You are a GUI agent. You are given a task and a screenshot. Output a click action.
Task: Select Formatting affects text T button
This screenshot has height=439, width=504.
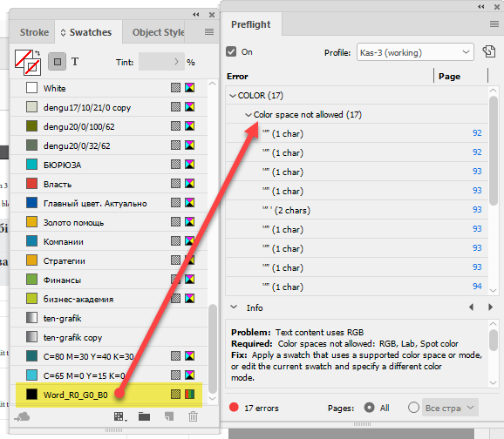(x=75, y=62)
